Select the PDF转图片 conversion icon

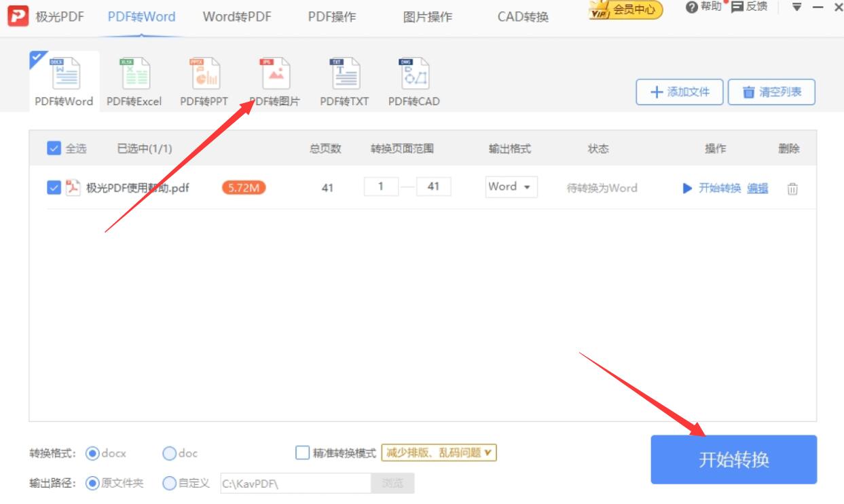[x=275, y=74]
